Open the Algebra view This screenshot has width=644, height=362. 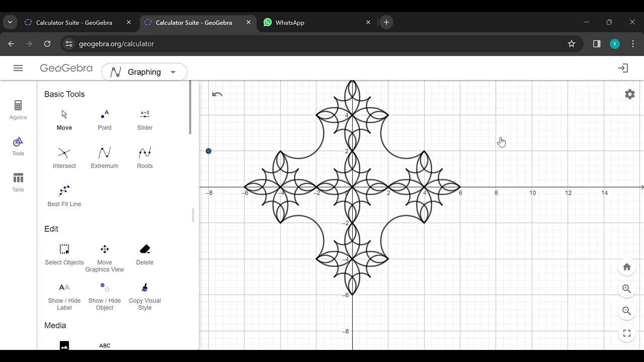pyautogui.click(x=18, y=110)
